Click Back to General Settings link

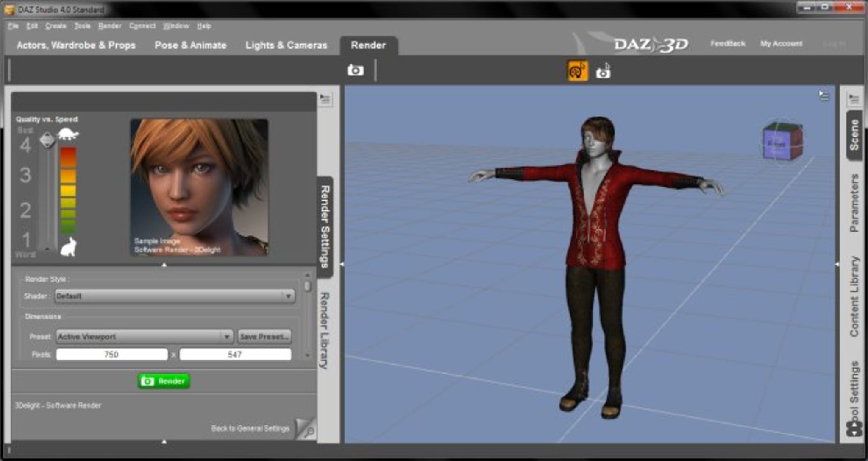coord(250,428)
